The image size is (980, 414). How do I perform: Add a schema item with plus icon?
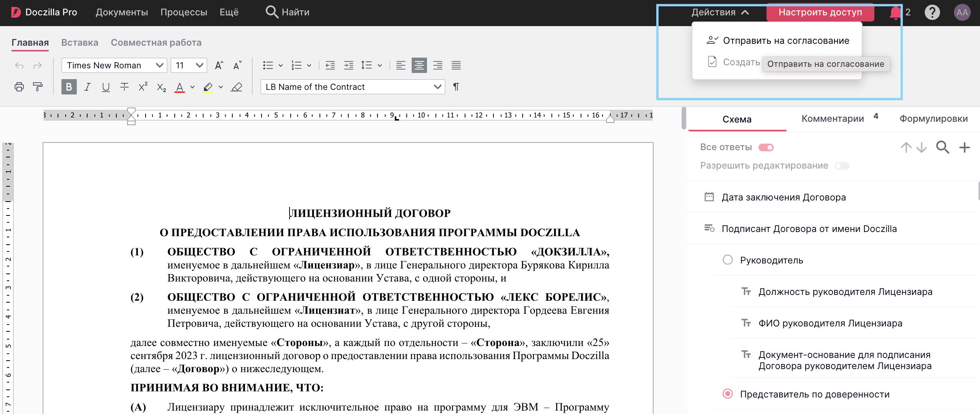(964, 147)
